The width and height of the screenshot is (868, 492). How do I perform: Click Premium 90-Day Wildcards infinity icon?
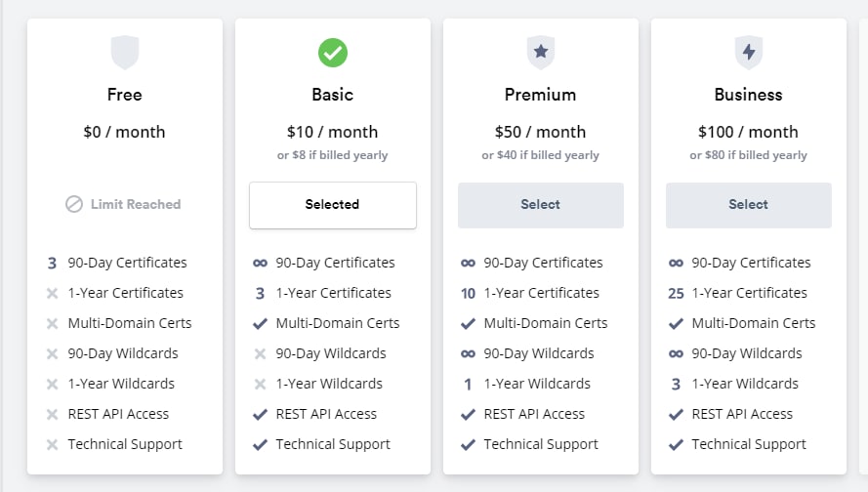[x=468, y=353]
